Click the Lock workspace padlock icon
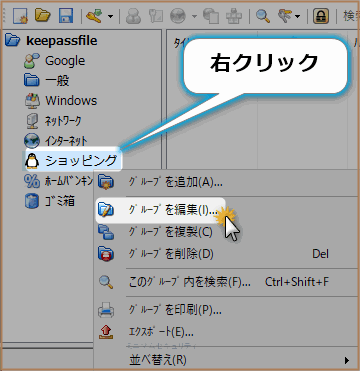360x371 pixels. click(321, 16)
